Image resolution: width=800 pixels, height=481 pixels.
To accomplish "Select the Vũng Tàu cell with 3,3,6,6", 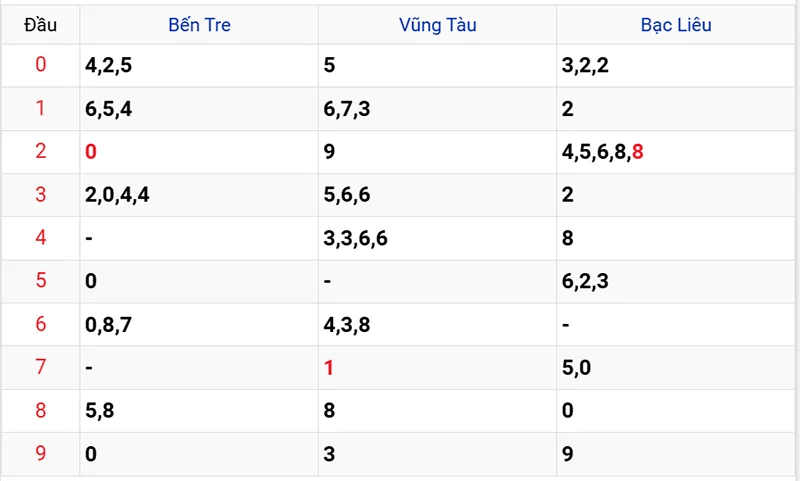I will click(x=356, y=238).
